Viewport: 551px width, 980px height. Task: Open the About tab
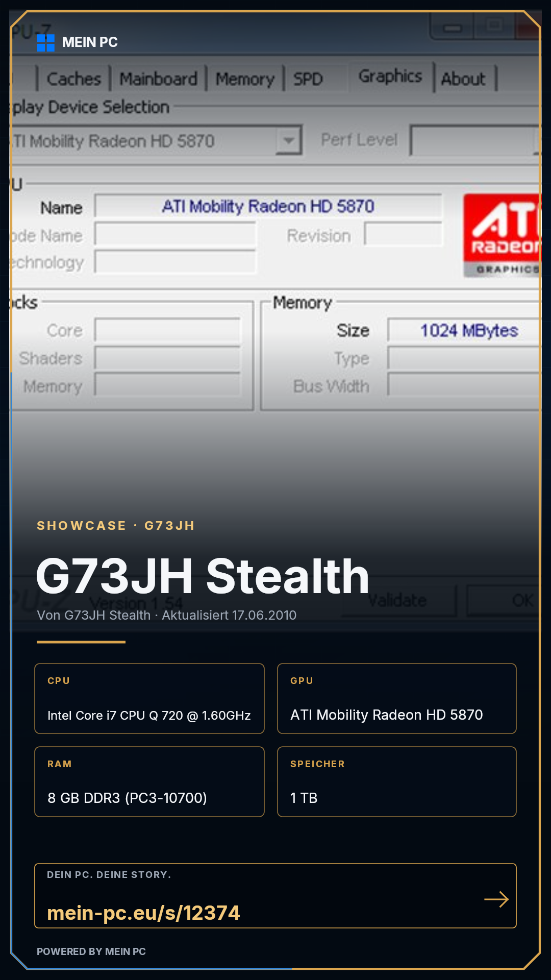pos(463,79)
